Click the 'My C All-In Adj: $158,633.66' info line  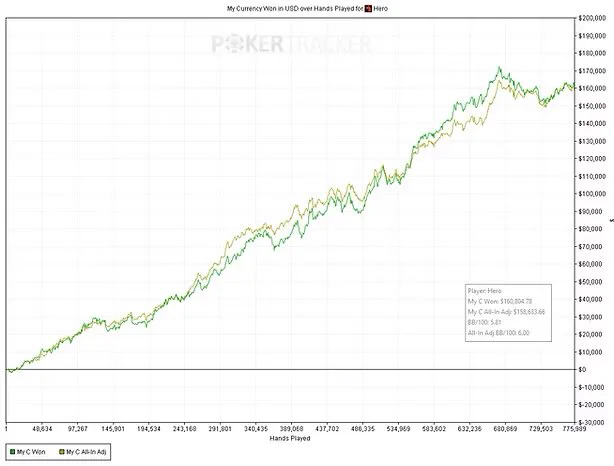[506, 312]
